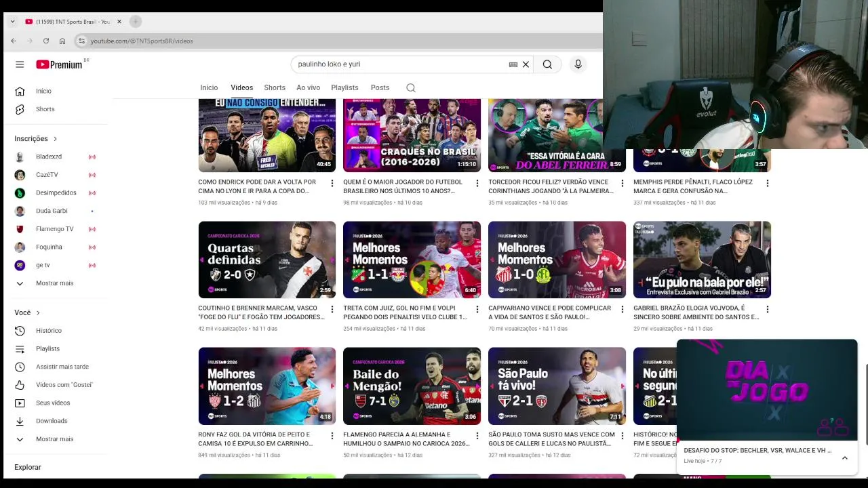868x488 pixels.
Task: Open options menu for Endrick video
Action: point(332,183)
